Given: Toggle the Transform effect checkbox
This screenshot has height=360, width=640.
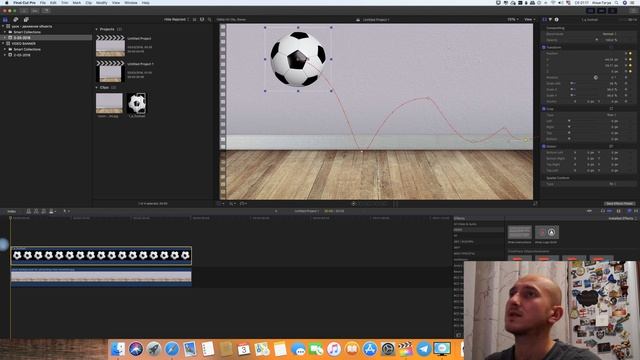Looking at the screenshot, I should [x=544, y=47].
